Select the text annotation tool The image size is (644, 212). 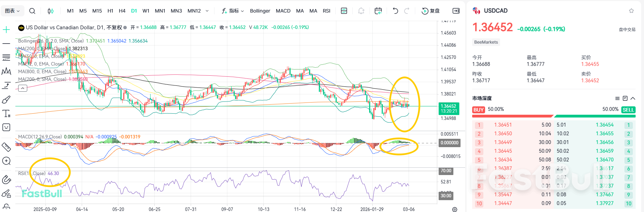6,113
